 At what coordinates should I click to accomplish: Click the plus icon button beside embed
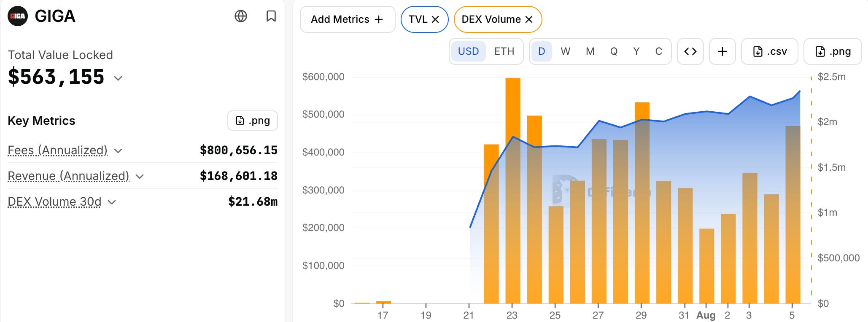pyautogui.click(x=722, y=51)
